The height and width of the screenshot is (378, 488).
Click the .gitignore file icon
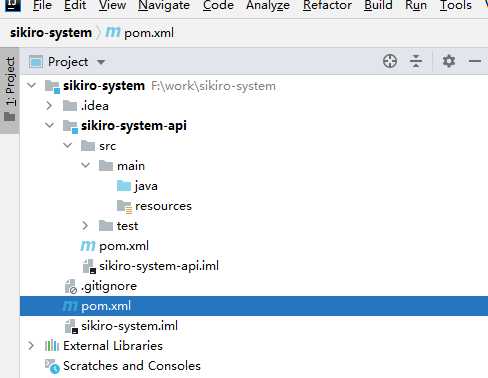tap(71, 286)
